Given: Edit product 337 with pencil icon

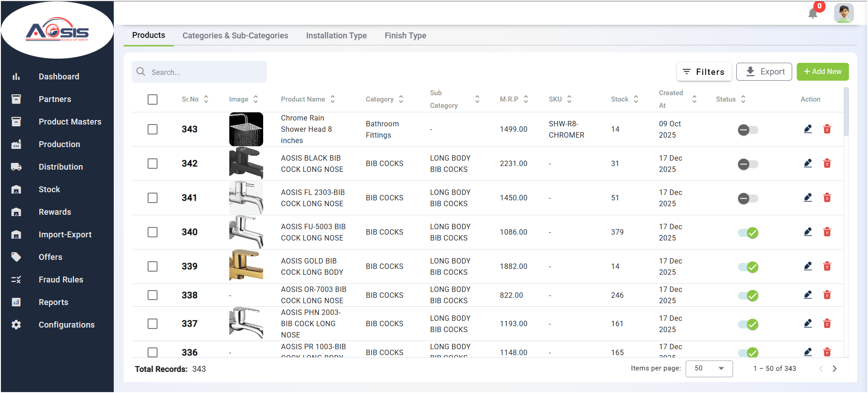Looking at the screenshot, I should [x=808, y=324].
